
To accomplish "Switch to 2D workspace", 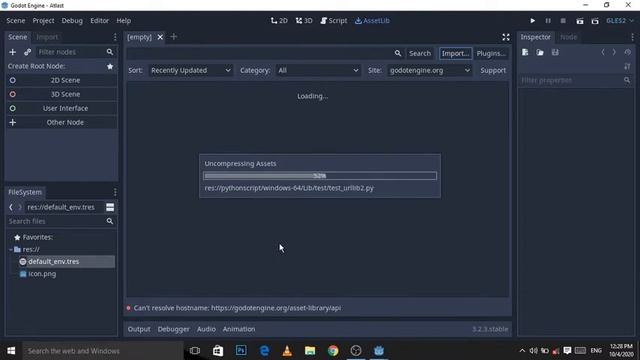I will click(x=279, y=20).
